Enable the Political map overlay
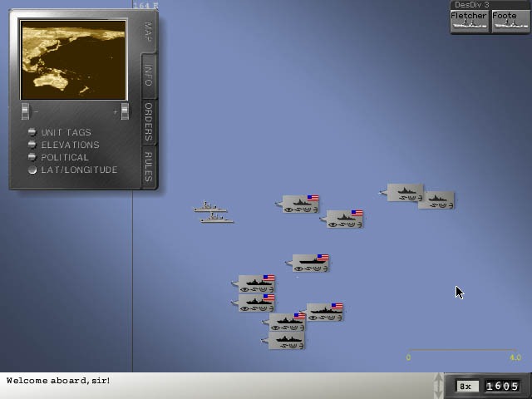The width and height of the screenshot is (532, 399). [x=32, y=157]
